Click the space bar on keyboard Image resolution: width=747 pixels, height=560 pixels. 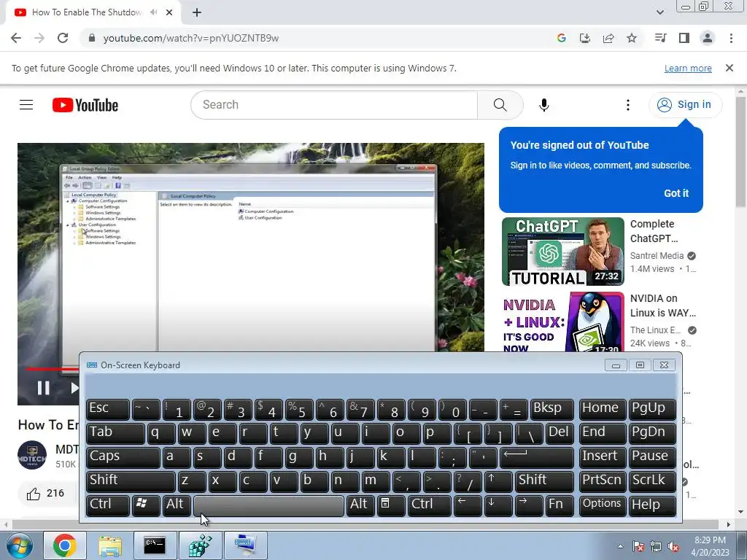point(268,506)
